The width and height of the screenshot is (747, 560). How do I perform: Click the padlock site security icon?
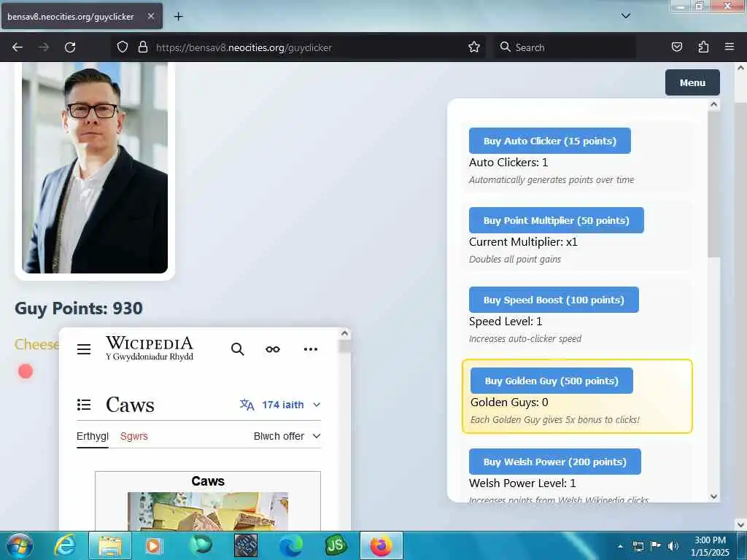tap(142, 47)
